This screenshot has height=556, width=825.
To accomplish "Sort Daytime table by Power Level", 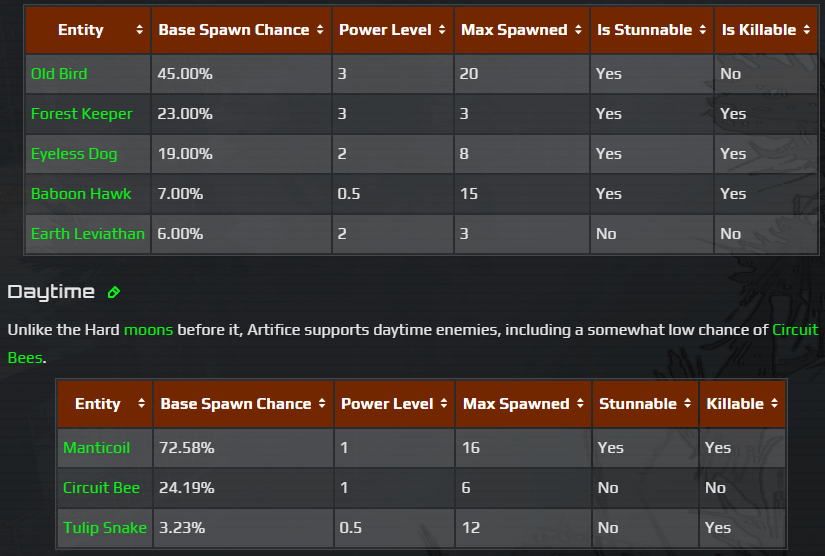I will (x=394, y=404).
